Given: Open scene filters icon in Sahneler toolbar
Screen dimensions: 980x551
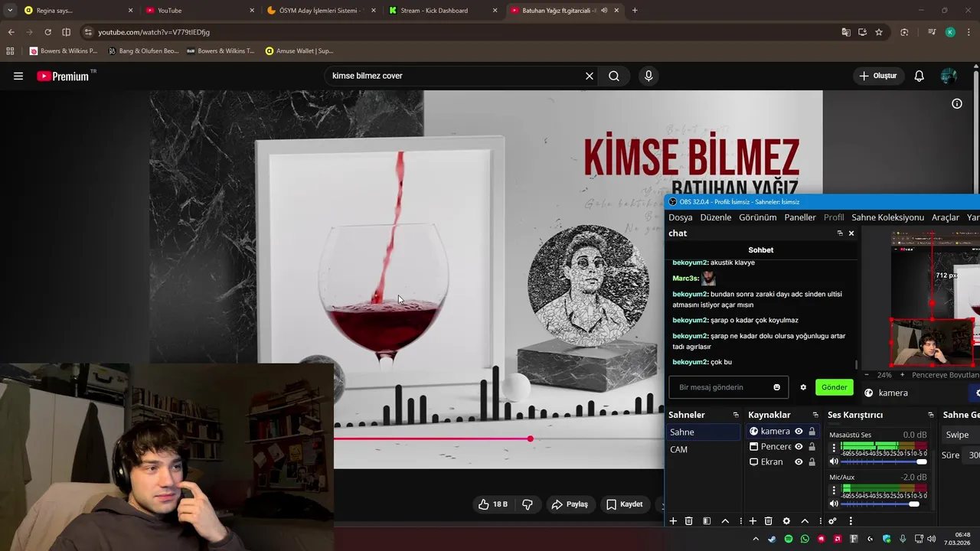Looking at the screenshot, I should [x=707, y=521].
